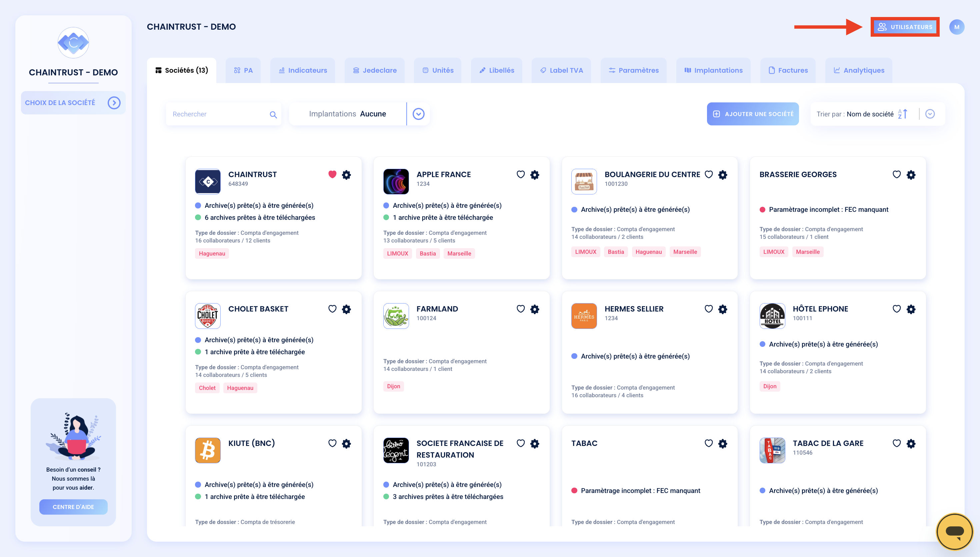Expand the Trier par sort dropdown

[930, 114]
